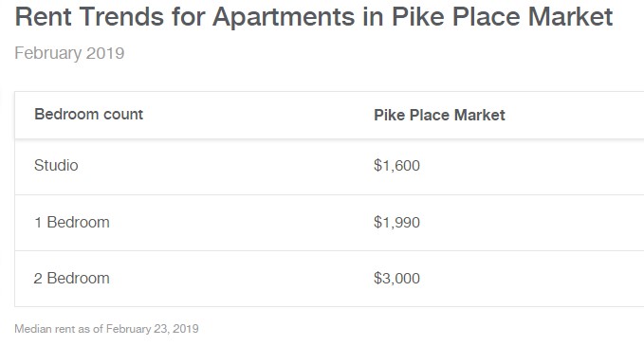Click the February 23, 2019 date in footnote
644x346 pixels.
click(x=153, y=329)
